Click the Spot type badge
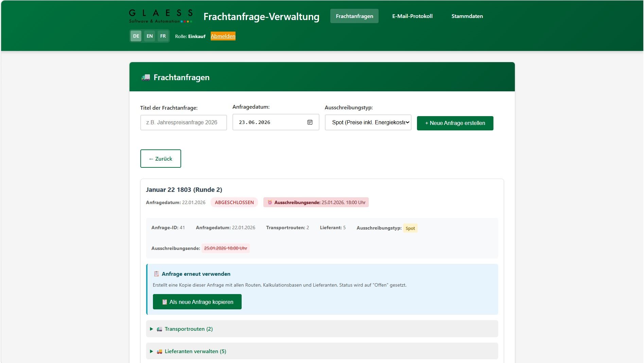This screenshot has width=644, height=363. (x=410, y=228)
